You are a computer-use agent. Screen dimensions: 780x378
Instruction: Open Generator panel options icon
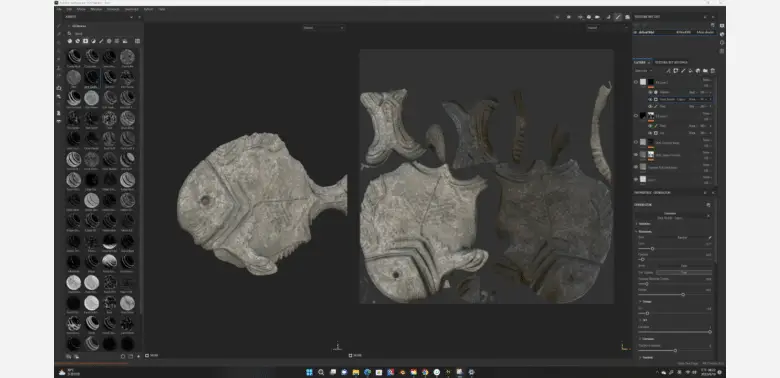[x=708, y=204]
